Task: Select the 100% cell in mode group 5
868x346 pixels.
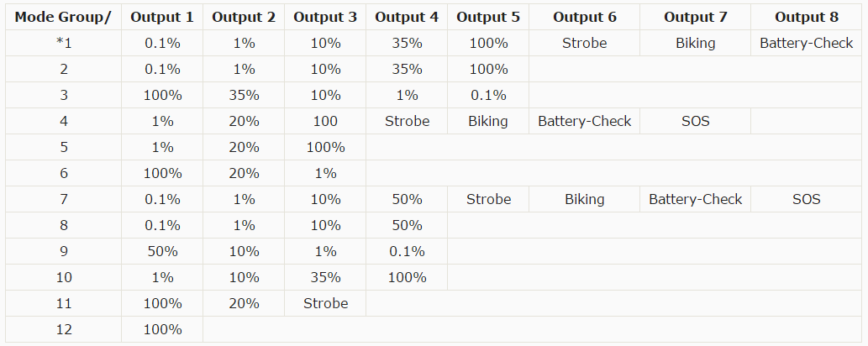Action: (325, 147)
